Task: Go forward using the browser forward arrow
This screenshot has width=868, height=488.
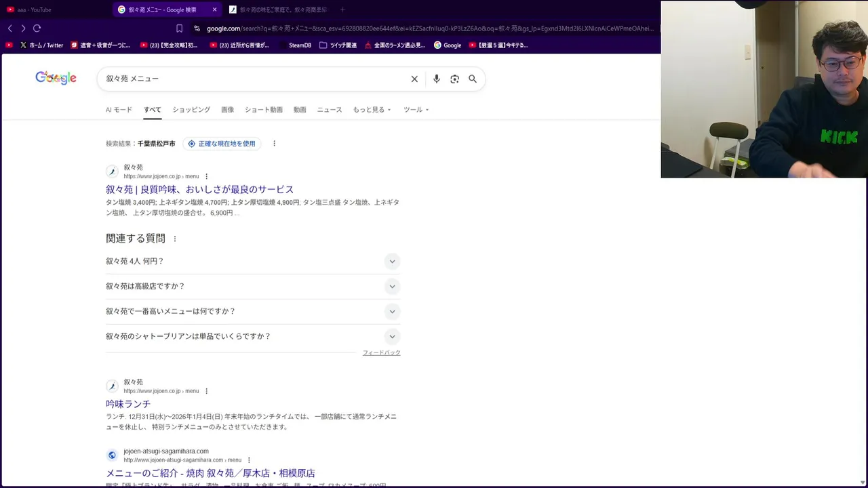Action: 23,28
